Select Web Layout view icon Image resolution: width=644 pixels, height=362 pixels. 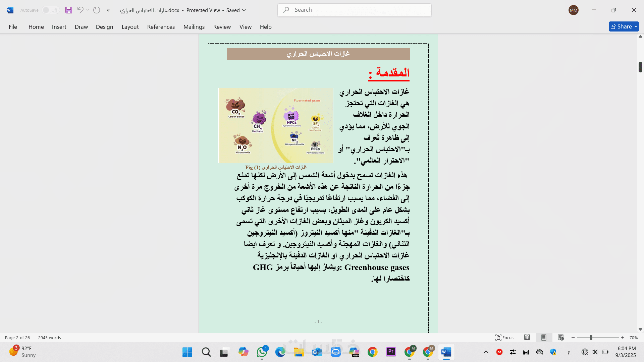pyautogui.click(x=560, y=338)
